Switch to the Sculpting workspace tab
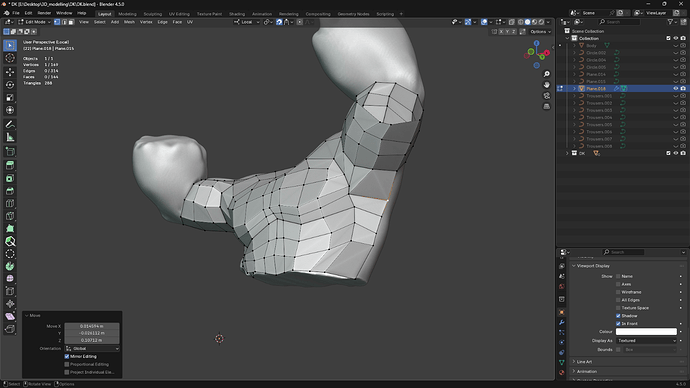This screenshot has width=690, height=388. click(x=153, y=14)
